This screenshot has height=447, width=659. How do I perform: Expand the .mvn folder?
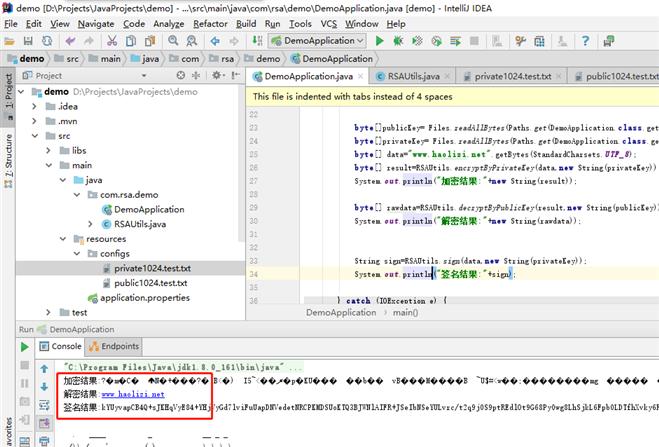tap(34, 121)
